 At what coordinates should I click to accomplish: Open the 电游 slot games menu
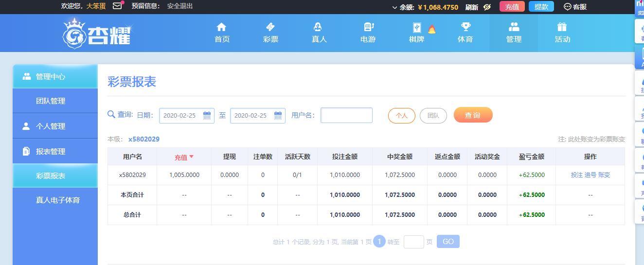[x=368, y=33]
